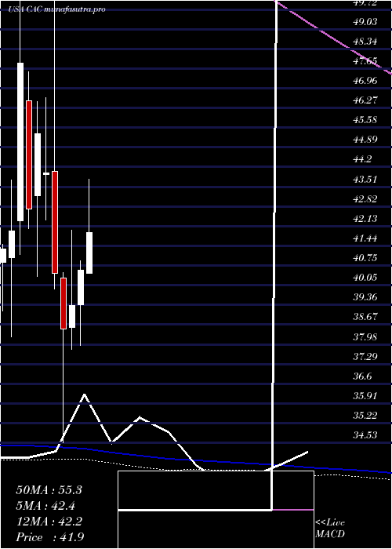
Task: Click the 46.27 price axis label
Action: click(365, 100)
